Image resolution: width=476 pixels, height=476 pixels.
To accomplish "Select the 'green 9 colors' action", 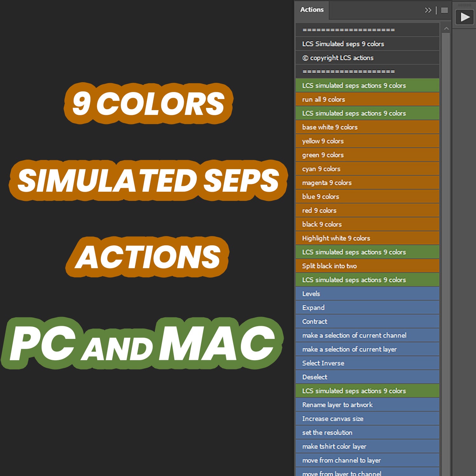I will (349, 155).
